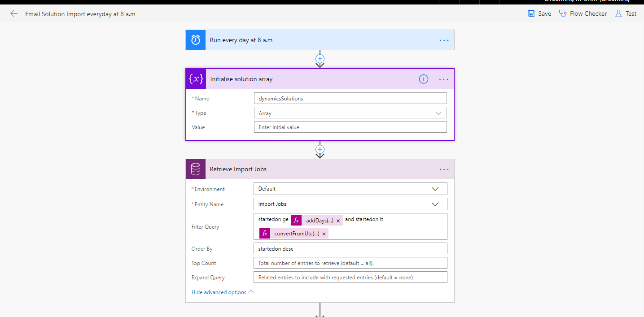Image resolution: width=644 pixels, height=317 pixels.
Task: Click the variable curly braces icon
Action: click(196, 79)
